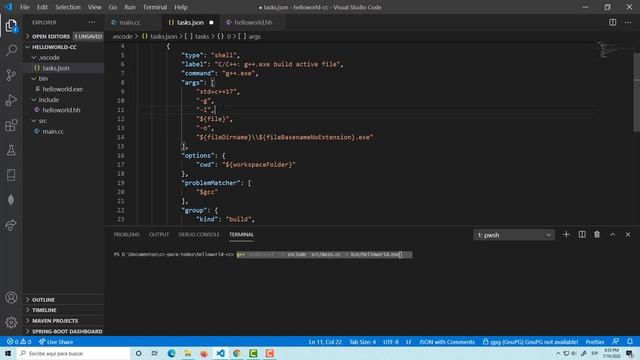This screenshot has height=360, width=640.
Task: Collapse the HELLOWORLD-CC workspace folder
Action: (64, 47)
